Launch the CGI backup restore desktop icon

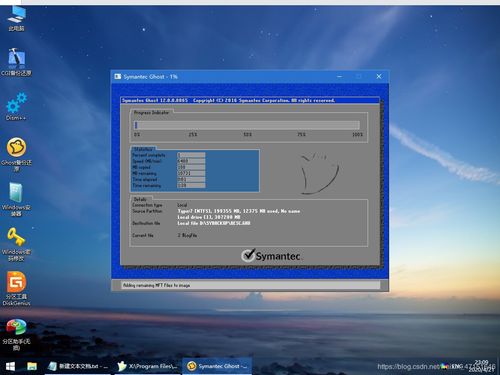[16, 62]
